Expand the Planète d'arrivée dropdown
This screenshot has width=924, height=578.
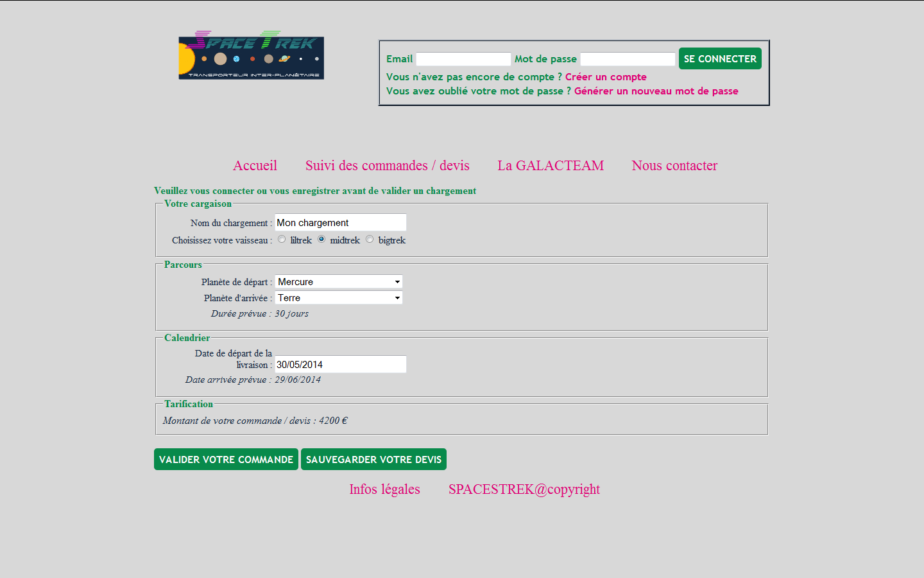pos(339,298)
